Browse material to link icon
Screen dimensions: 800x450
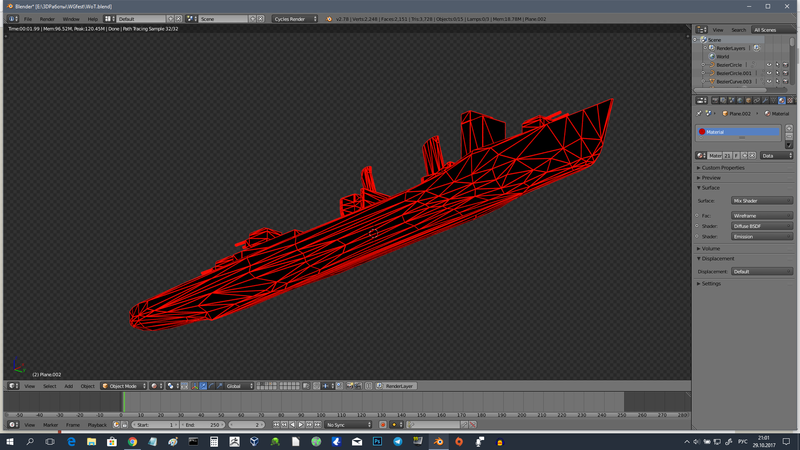point(701,156)
